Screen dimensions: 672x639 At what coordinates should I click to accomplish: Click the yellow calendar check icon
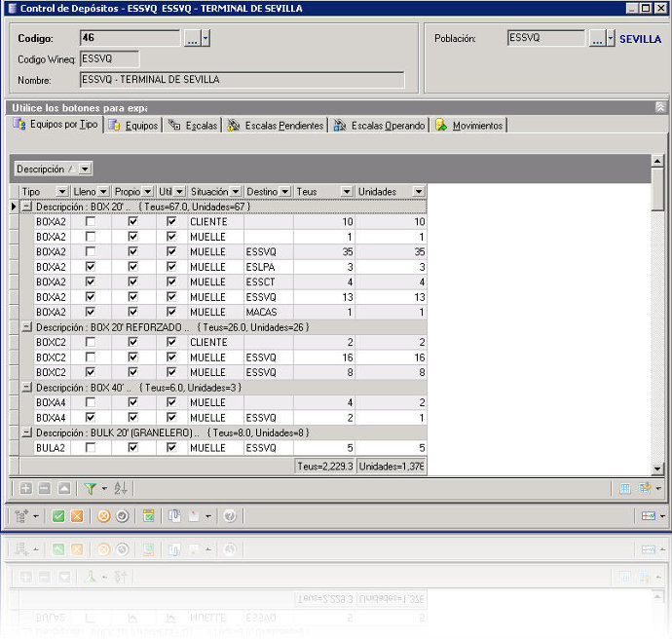149,516
